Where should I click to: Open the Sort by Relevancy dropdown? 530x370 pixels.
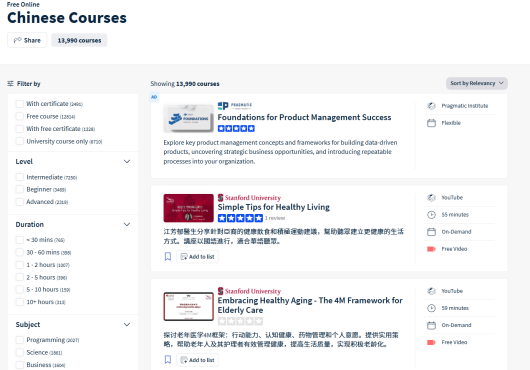point(477,83)
